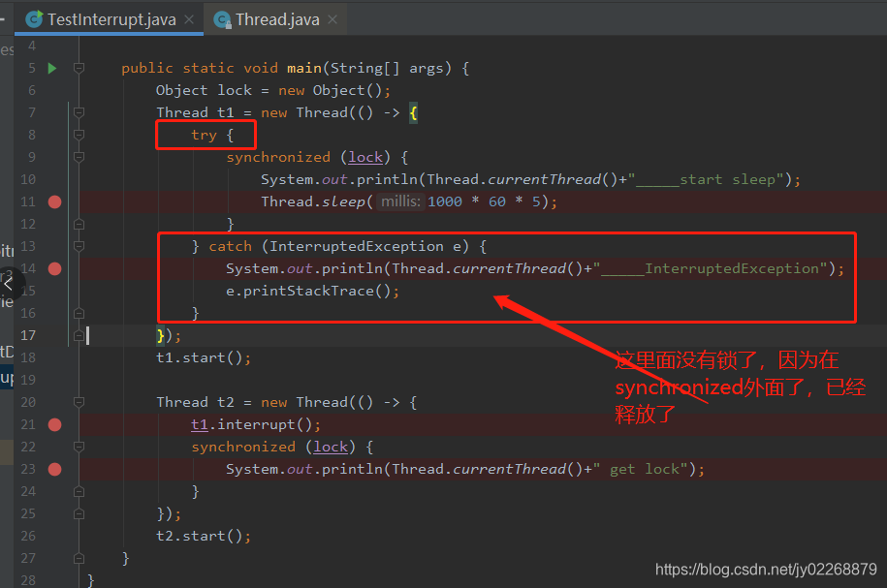Collapse catch block fold on line 13
This screenshot has height=588, width=887.
[79, 246]
